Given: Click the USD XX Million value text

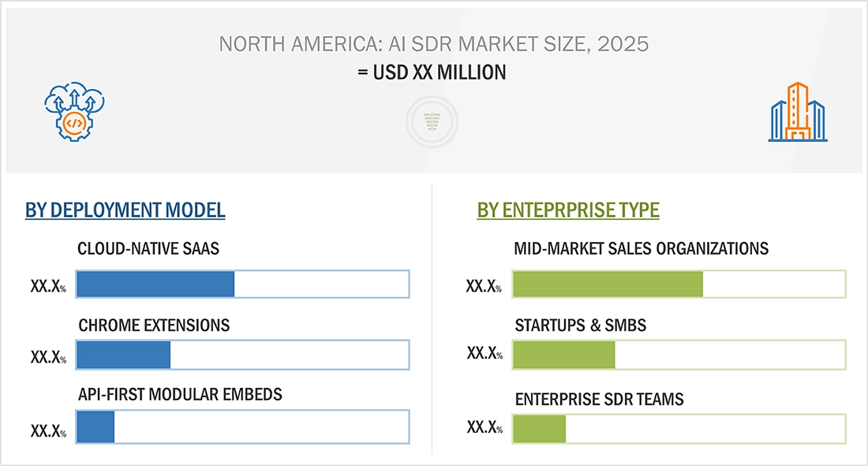Looking at the screenshot, I should pos(432,73).
